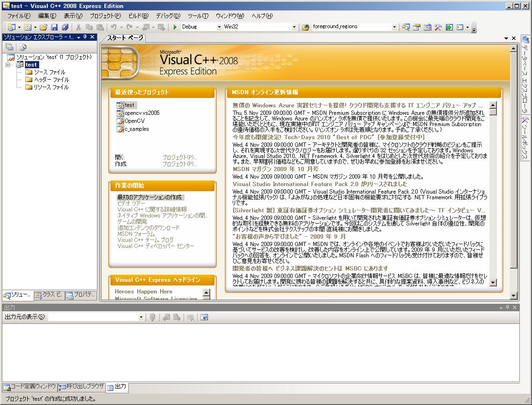Toggle word wrap in Output panel
The width and height of the screenshot is (532, 405).
204,317
